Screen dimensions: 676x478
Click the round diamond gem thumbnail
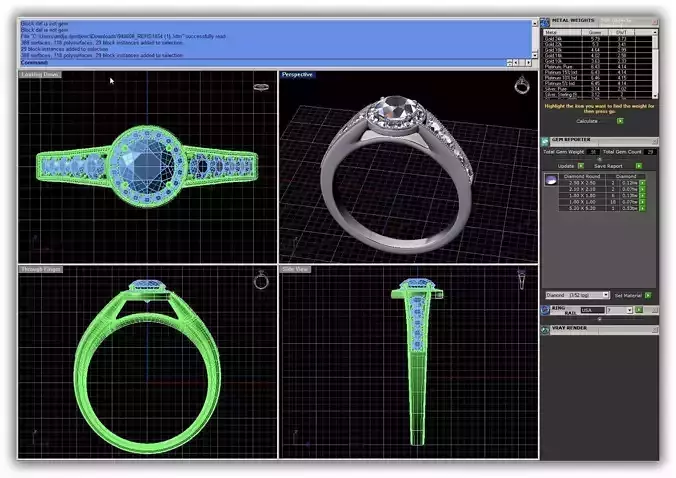pyautogui.click(x=551, y=180)
